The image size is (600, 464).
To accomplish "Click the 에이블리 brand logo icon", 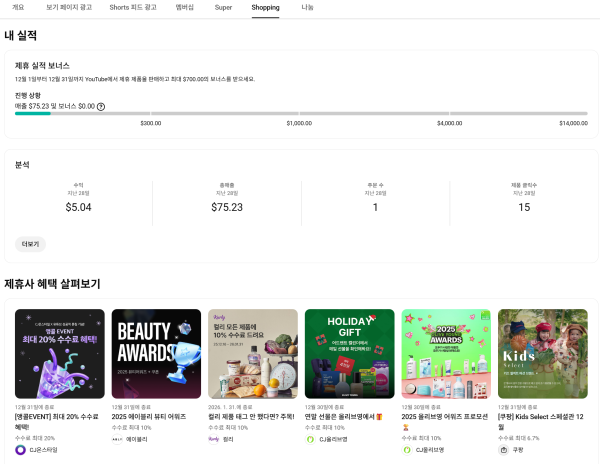I will coord(117,439).
